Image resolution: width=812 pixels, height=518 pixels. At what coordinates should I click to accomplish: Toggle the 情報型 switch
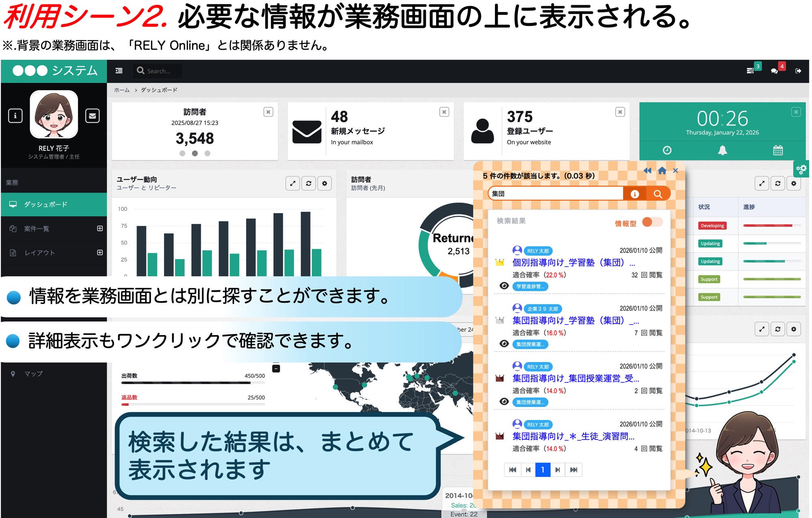coord(652,222)
